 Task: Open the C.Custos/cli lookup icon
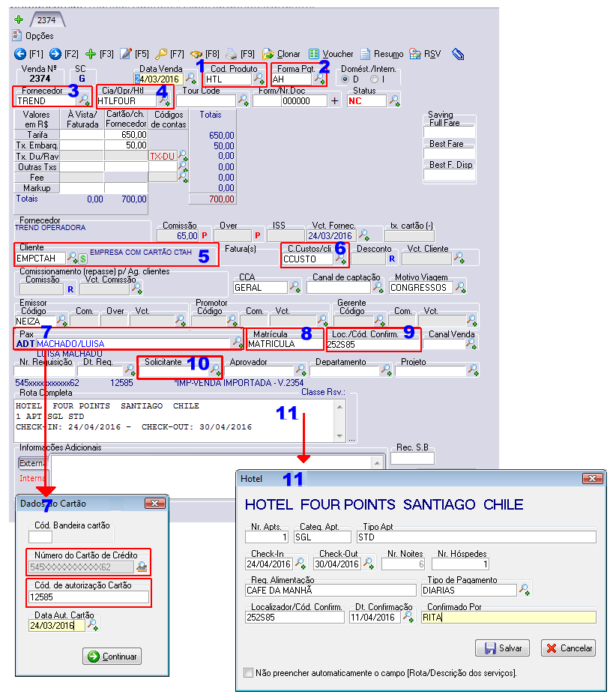click(340, 259)
